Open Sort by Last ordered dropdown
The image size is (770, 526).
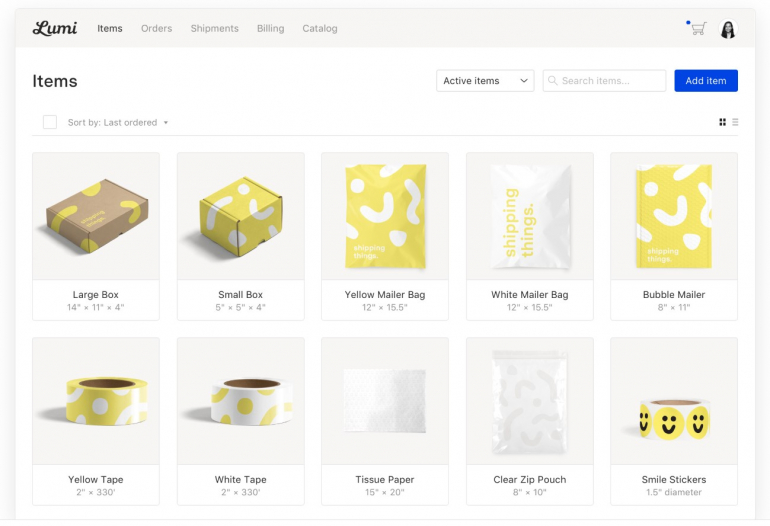pyautogui.click(x=118, y=123)
